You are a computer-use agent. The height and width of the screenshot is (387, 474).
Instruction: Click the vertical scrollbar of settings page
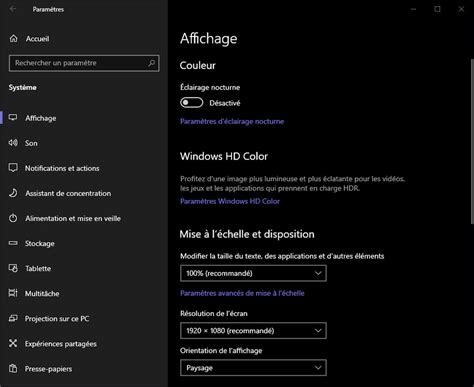coord(472,141)
